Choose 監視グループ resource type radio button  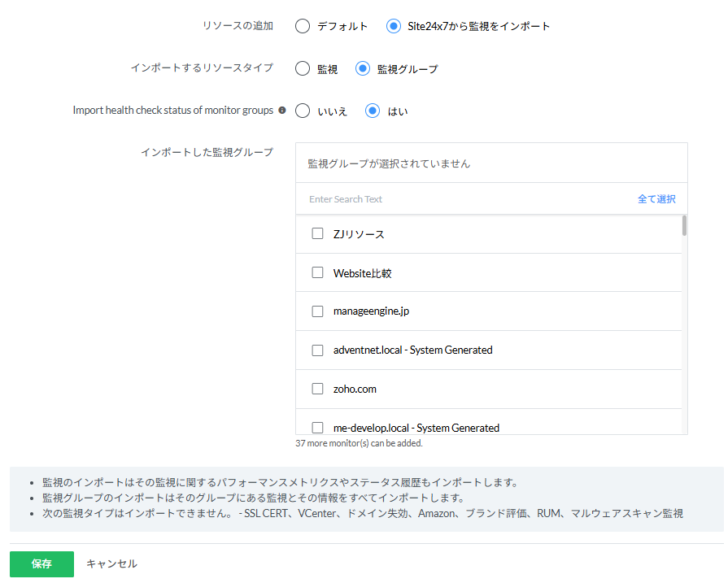(x=363, y=68)
